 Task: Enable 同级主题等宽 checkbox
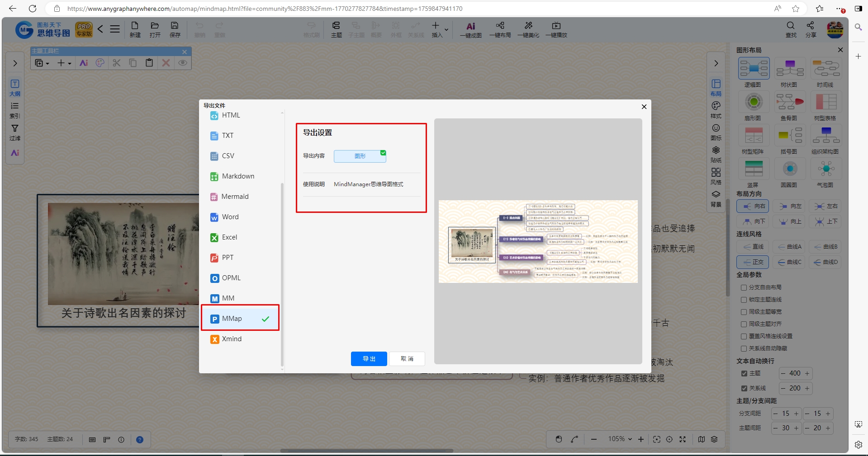click(744, 312)
